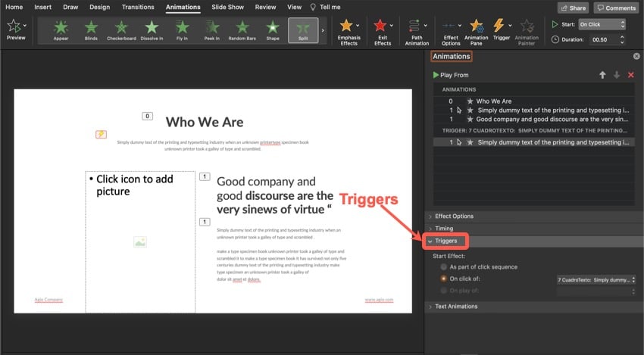Toggle the Animation Pane button
The image size is (644, 355).
tap(477, 32)
